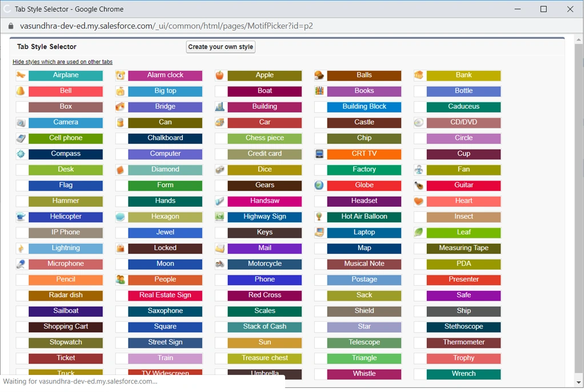Click the CRT TV icon
The width and height of the screenshot is (585, 392).
coord(319,154)
